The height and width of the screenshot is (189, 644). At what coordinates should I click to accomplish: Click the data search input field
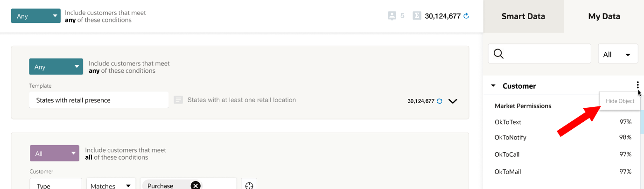pos(546,54)
